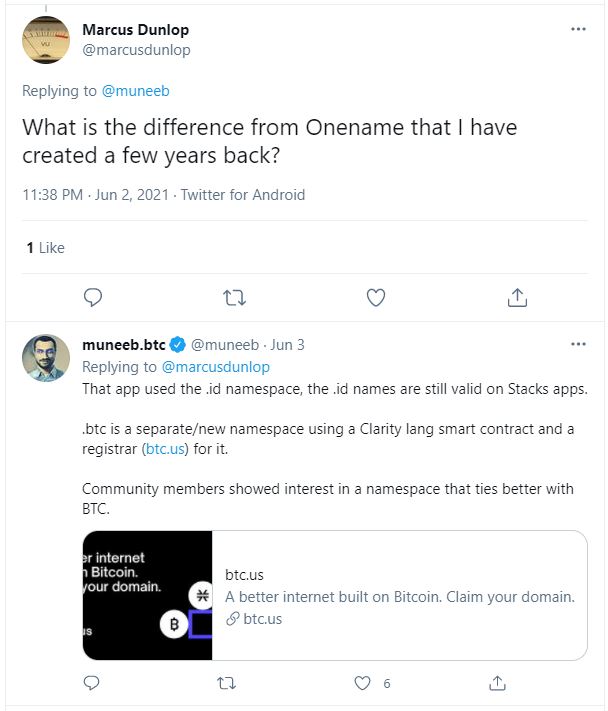Reply to muneeb.btc's tweet
The height and width of the screenshot is (711, 608).
coord(92,684)
